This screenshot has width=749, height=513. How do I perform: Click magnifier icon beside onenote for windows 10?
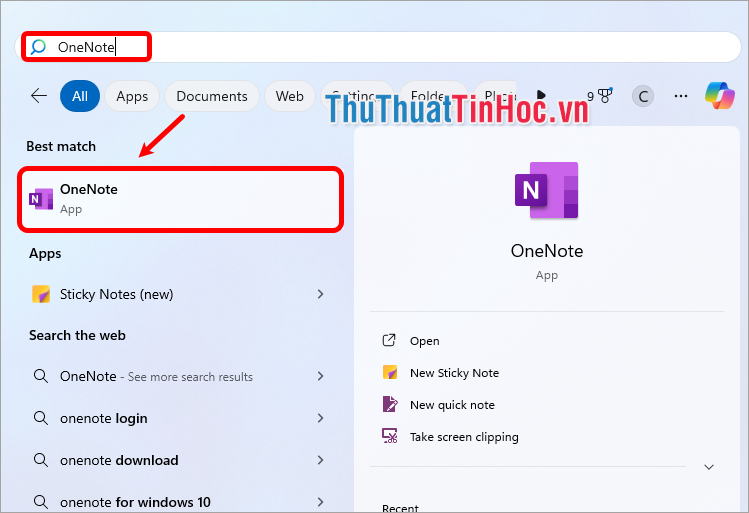pos(41,502)
